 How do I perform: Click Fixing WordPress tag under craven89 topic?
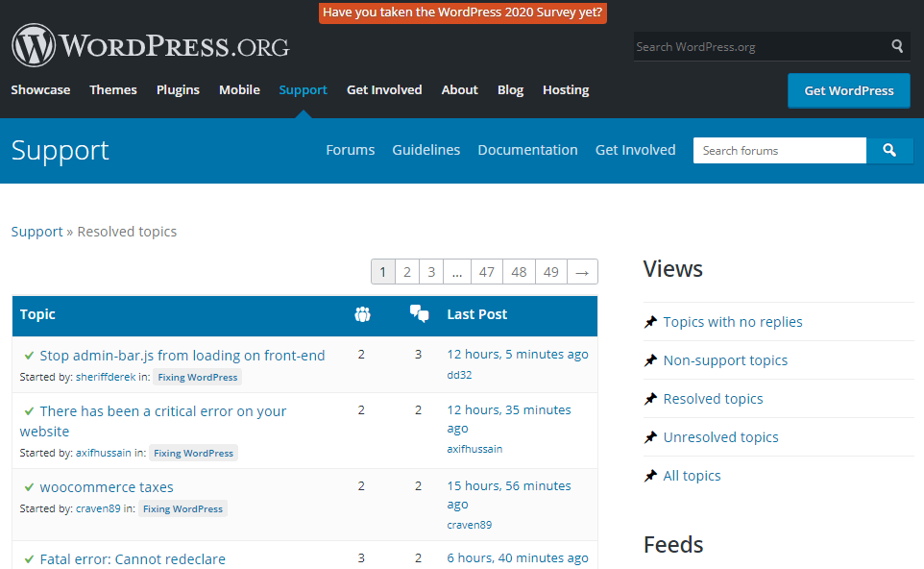tap(182, 508)
